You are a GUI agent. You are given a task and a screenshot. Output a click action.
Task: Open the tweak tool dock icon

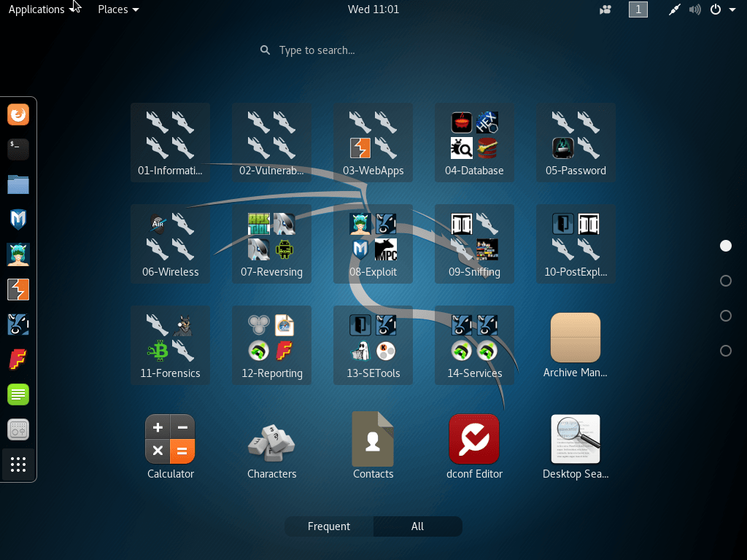pyautogui.click(x=18, y=429)
